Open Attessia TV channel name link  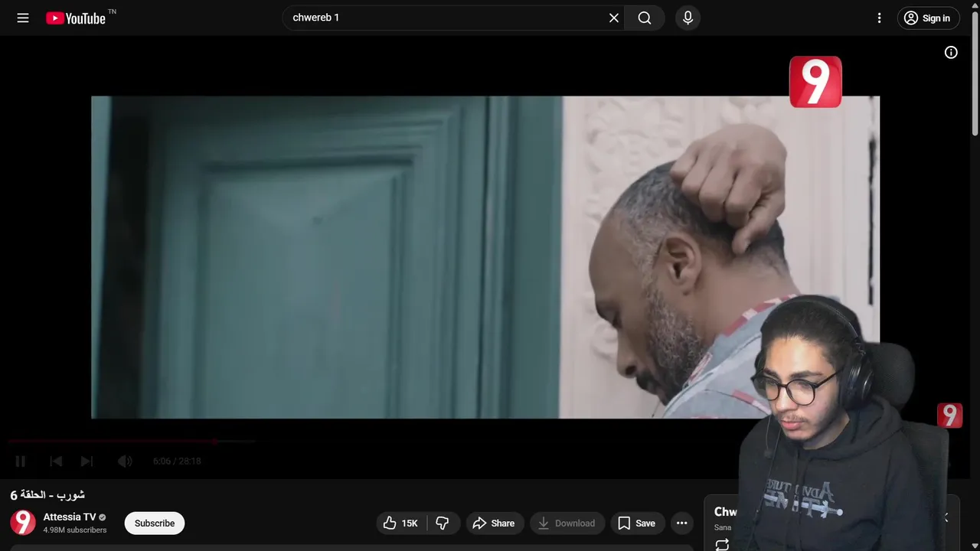69,517
